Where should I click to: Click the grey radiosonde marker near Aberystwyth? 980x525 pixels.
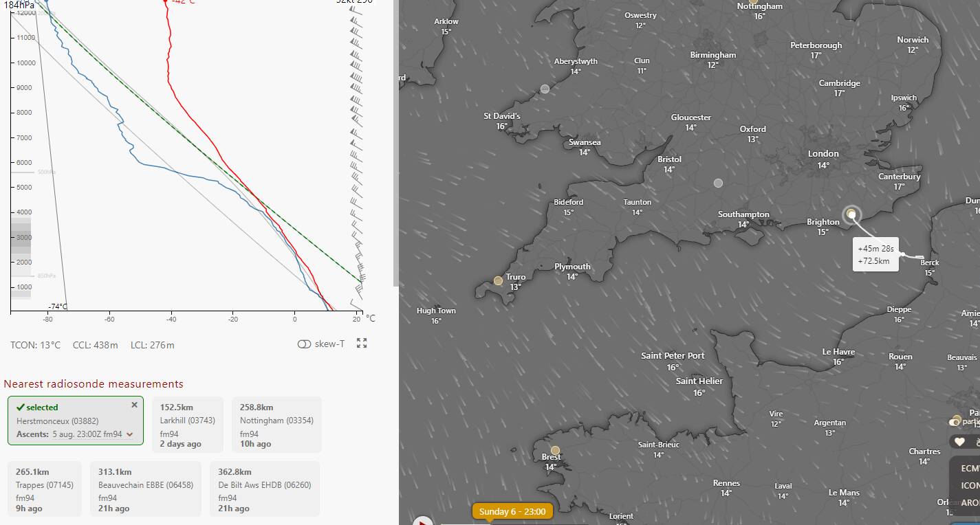(x=545, y=89)
